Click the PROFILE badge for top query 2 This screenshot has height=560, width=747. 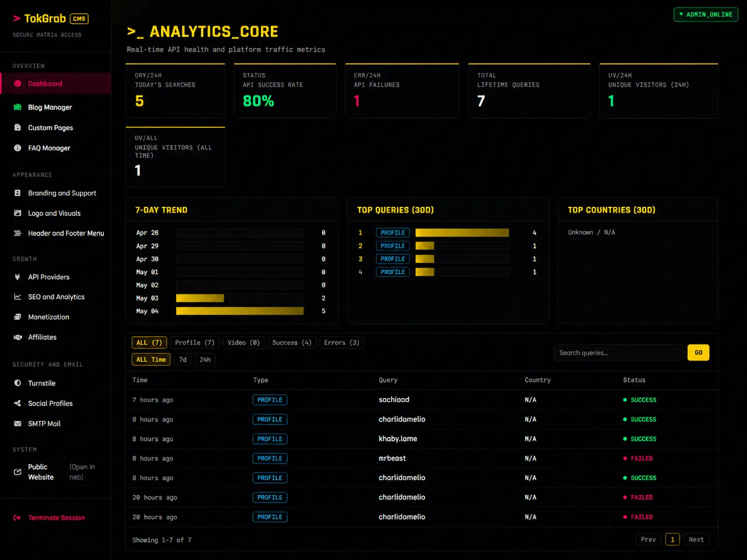click(x=393, y=246)
